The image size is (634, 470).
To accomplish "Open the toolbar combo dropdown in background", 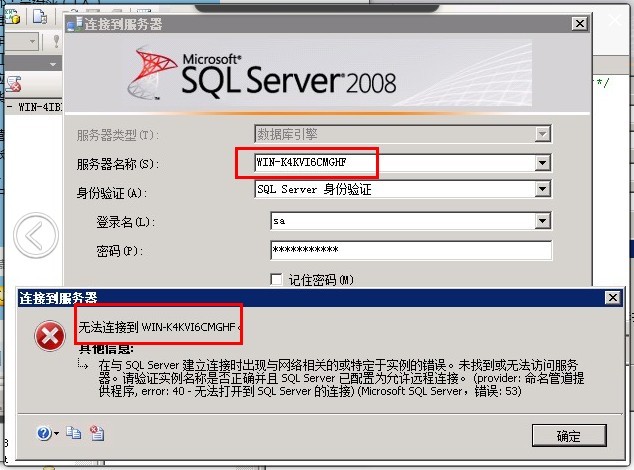I will pyautogui.click(x=32, y=41).
